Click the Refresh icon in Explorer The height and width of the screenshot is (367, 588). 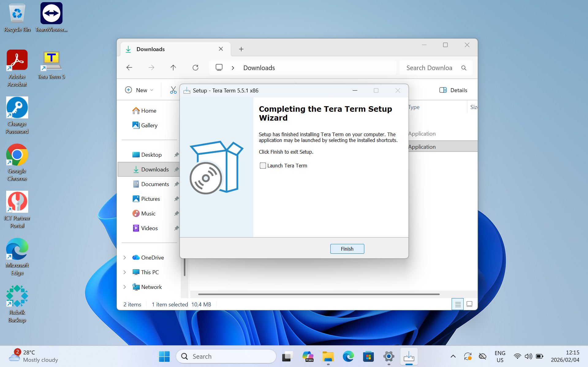click(x=195, y=68)
